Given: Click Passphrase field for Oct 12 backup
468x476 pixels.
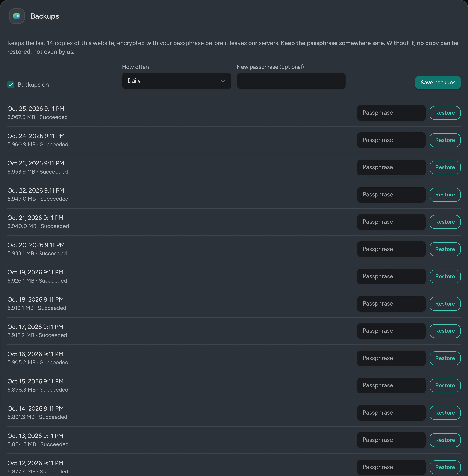Looking at the screenshot, I should pyautogui.click(x=391, y=467).
